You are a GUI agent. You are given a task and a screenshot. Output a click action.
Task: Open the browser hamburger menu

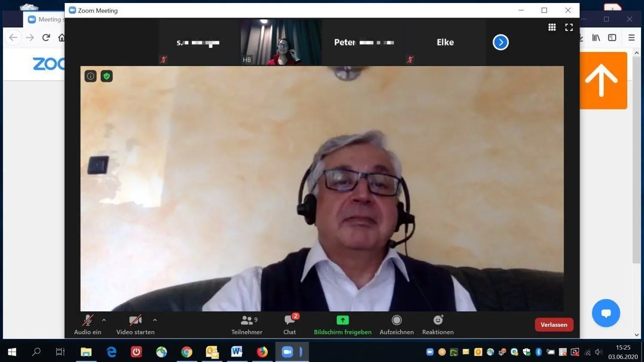[x=631, y=38]
